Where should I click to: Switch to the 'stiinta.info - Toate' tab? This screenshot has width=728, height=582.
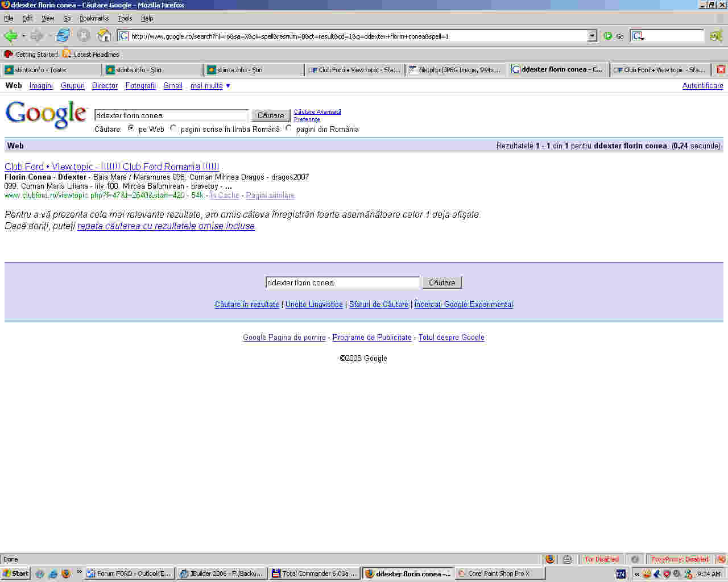tap(51, 70)
